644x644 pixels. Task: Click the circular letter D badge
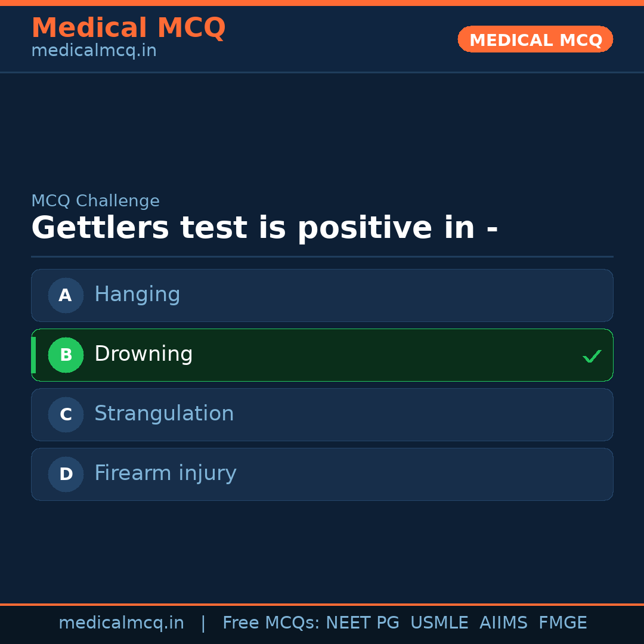(x=66, y=474)
